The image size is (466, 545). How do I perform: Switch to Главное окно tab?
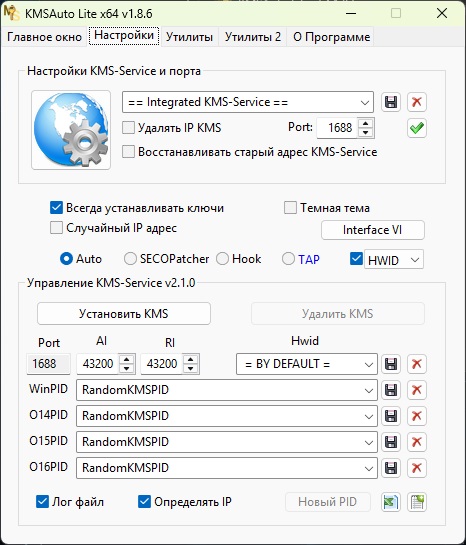point(44,37)
